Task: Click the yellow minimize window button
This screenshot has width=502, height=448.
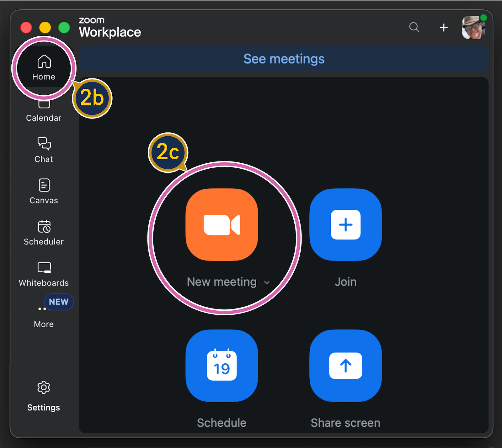Action: 45,28
